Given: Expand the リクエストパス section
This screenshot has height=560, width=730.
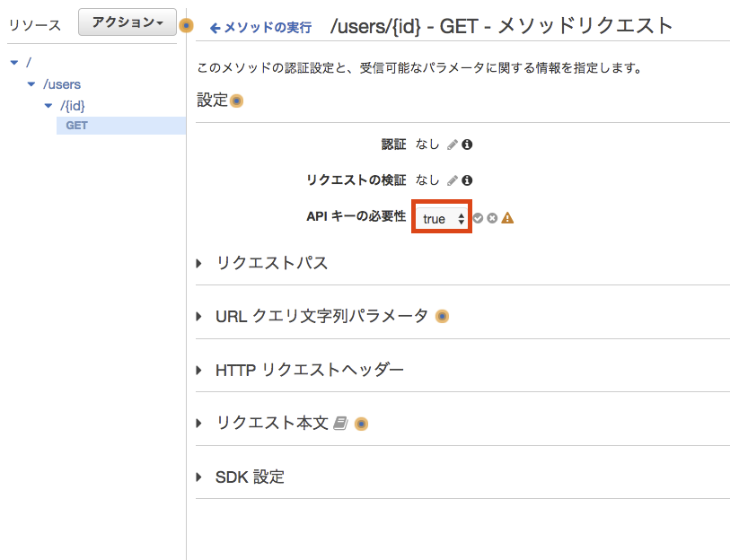Looking at the screenshot, I should point(271,263).
